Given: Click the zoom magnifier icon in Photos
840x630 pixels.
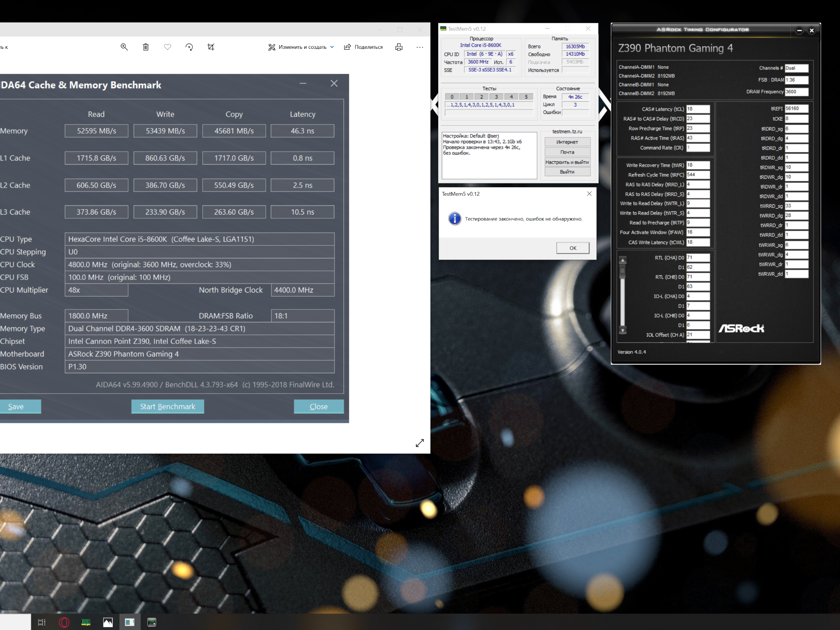Looking at the screenshot, I should [124, 47].
